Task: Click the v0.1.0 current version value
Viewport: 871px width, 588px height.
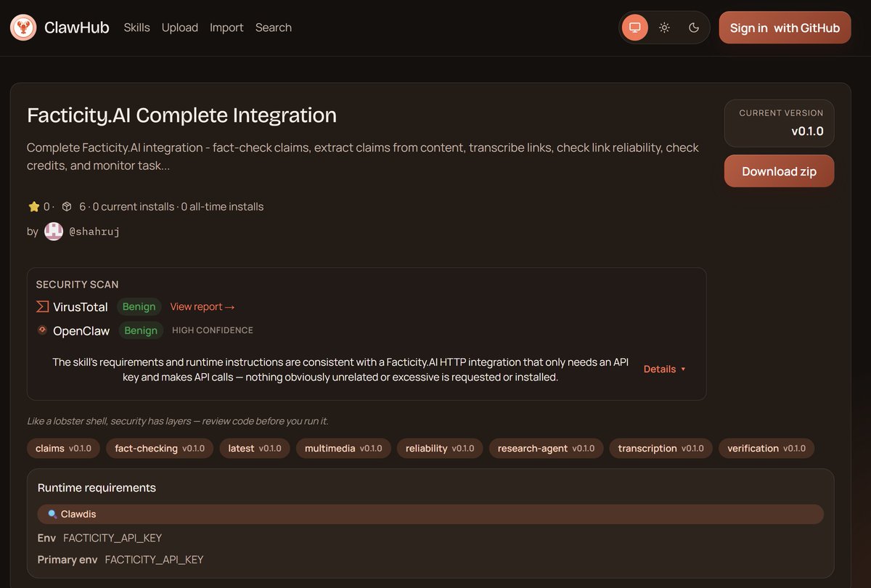Action: coord(807,131)
